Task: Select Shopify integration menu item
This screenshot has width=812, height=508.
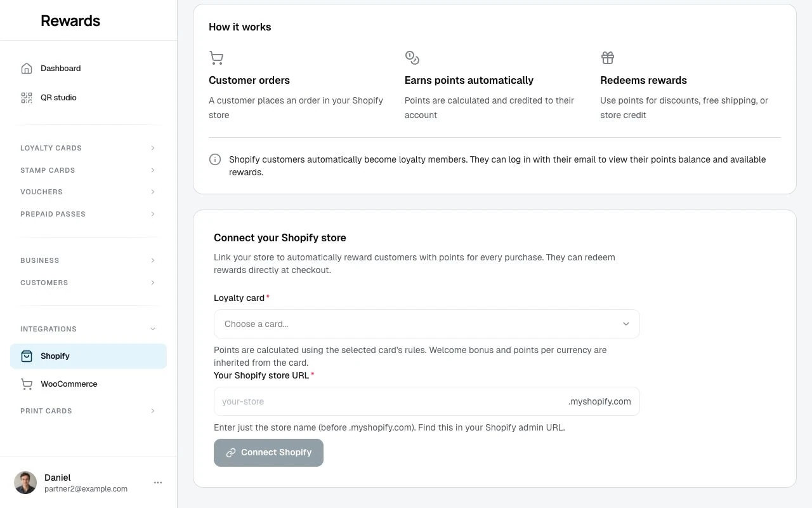Action: (88, 356)
